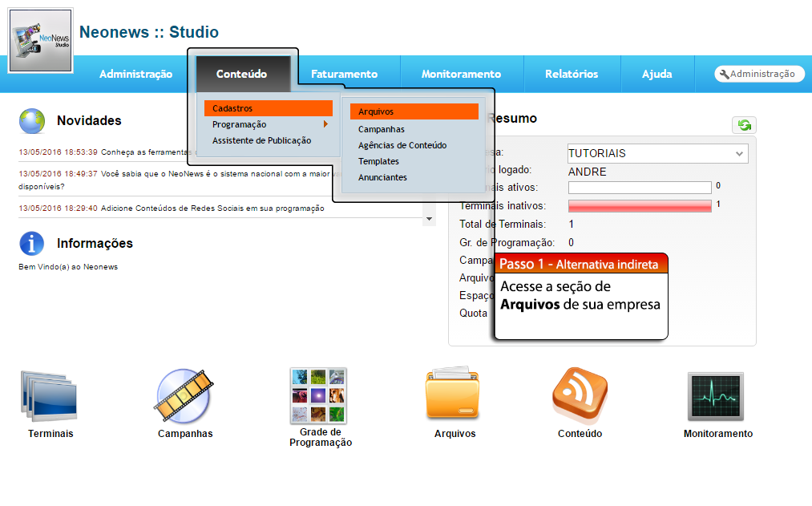
Task: Click the green refresh icon in Resumo
Action: (745, 125)
